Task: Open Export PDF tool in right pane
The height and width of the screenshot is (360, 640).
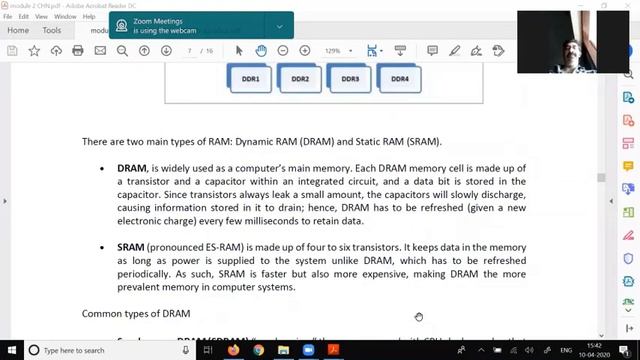Action: point(628,98)
